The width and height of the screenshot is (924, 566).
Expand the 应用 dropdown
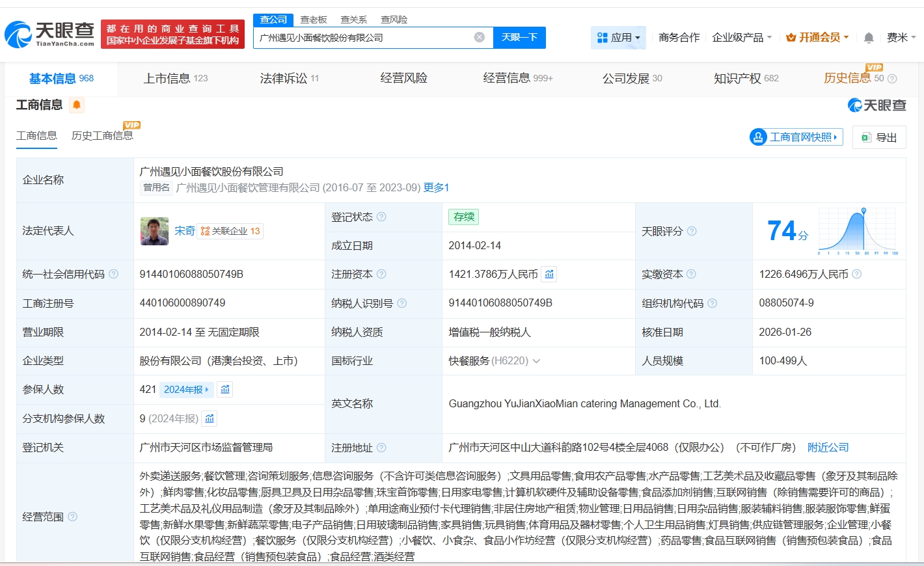coord(619,38)
